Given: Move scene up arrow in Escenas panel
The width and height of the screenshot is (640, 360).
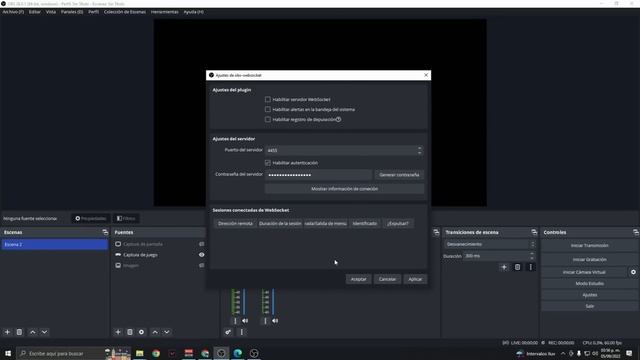Looking at the screenshot, I should pos(33,332).
